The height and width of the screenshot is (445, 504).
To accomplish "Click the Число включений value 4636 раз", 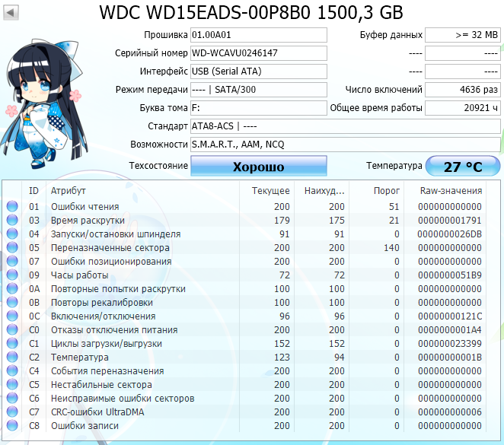I will click(463, 90).
